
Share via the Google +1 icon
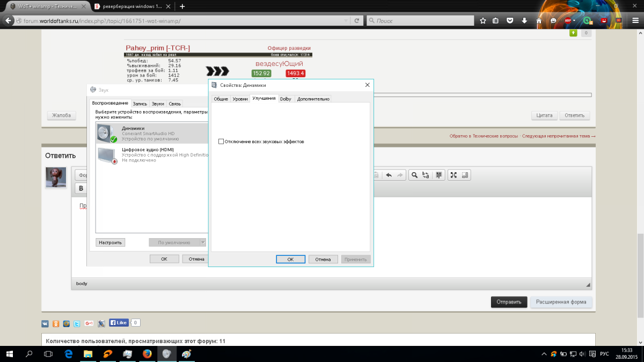[89, 323]
